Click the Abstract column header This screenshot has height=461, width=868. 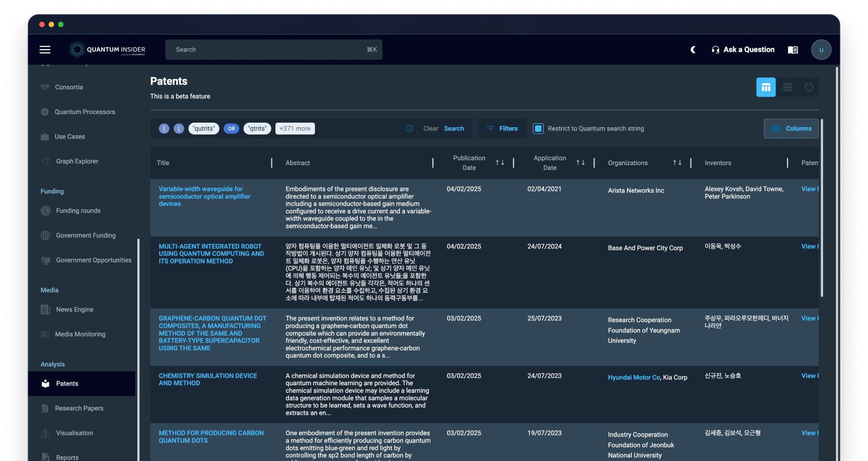[x=298, y=163]
